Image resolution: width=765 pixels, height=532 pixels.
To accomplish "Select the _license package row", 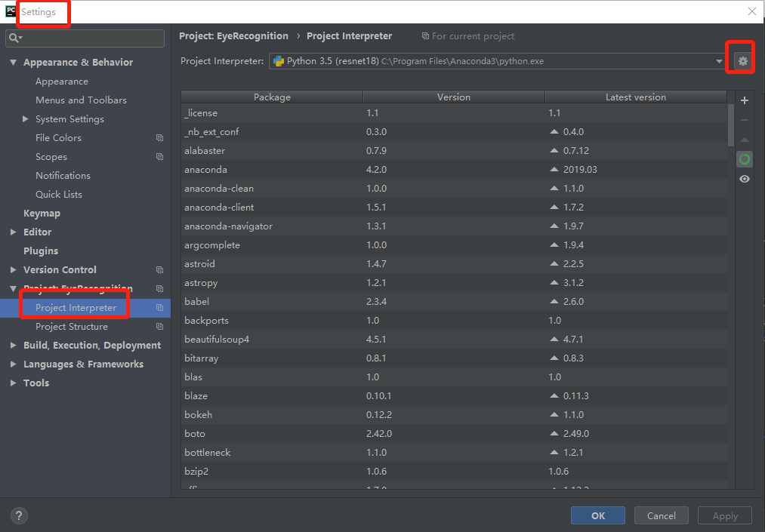I will point(454,112).
